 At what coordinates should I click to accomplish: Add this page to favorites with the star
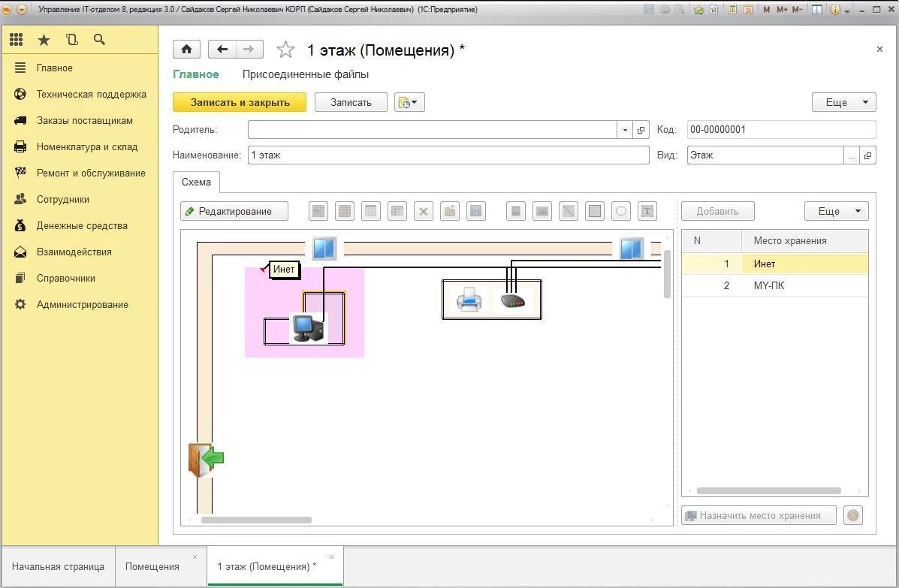(285, 50)
